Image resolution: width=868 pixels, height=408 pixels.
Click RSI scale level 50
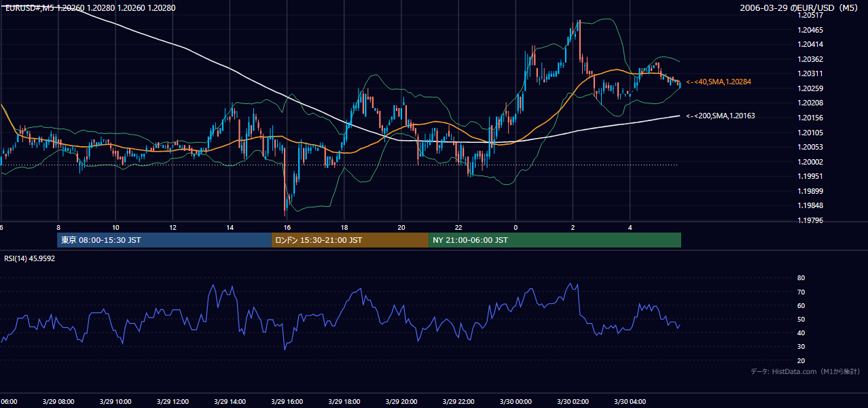tap(801, 319)
